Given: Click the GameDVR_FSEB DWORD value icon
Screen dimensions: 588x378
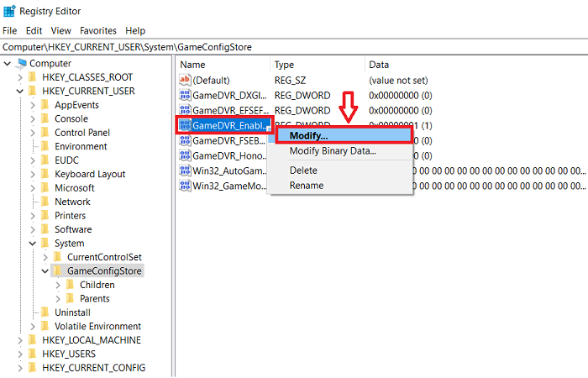Looking at the screenshot, I should pos(185,140).
